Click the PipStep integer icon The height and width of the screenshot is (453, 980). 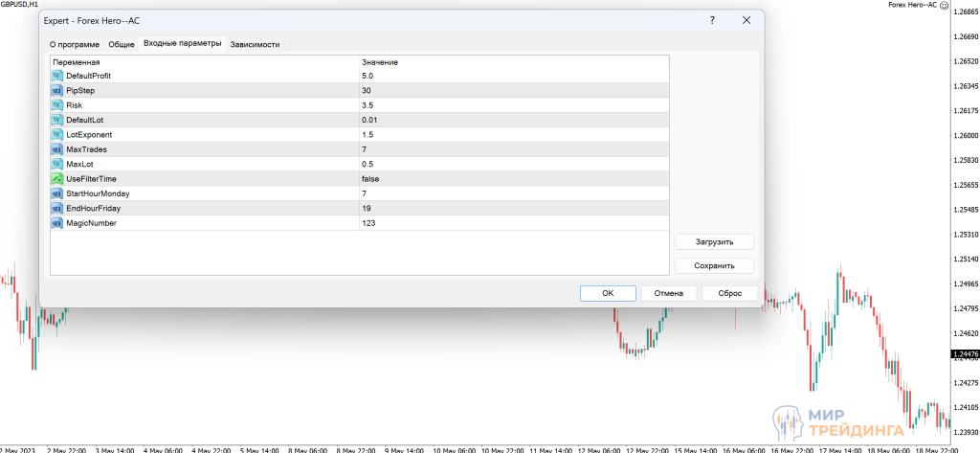(x=57, y=90)
